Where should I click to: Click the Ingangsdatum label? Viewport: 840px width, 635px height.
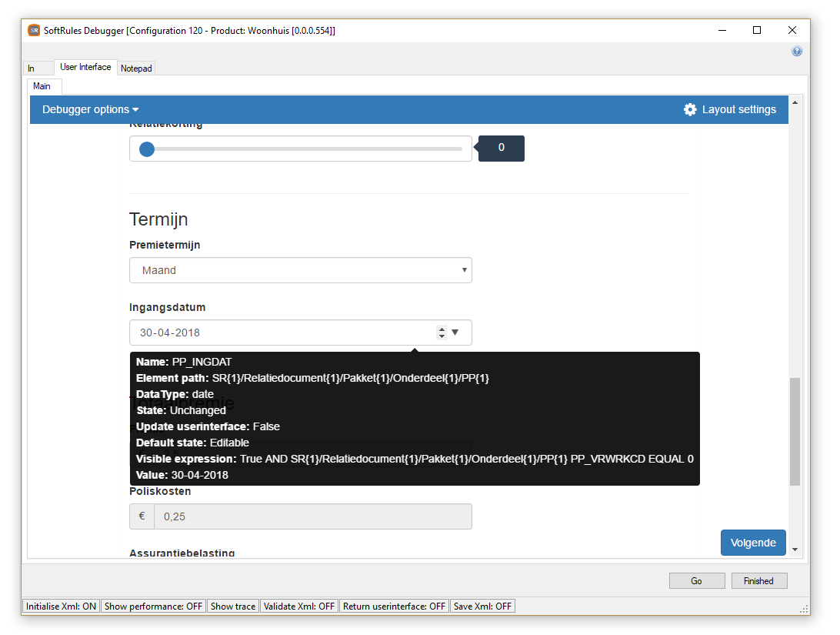point(167,308)
